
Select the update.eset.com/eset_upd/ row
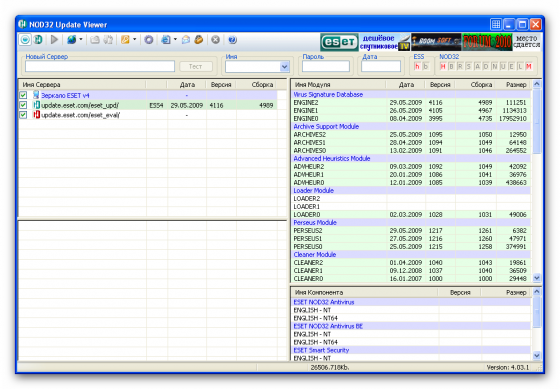[x=148, y=105]
